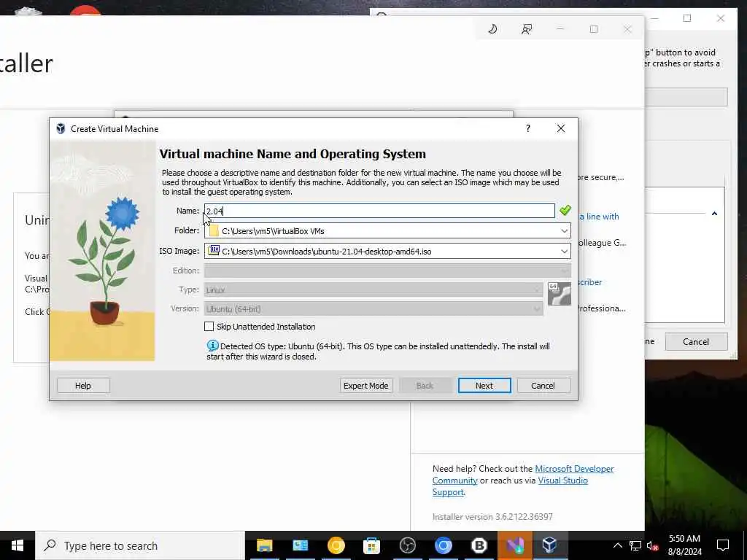
Task: Minimize the Visual Studio Installer window
Action: click(560, 29)
